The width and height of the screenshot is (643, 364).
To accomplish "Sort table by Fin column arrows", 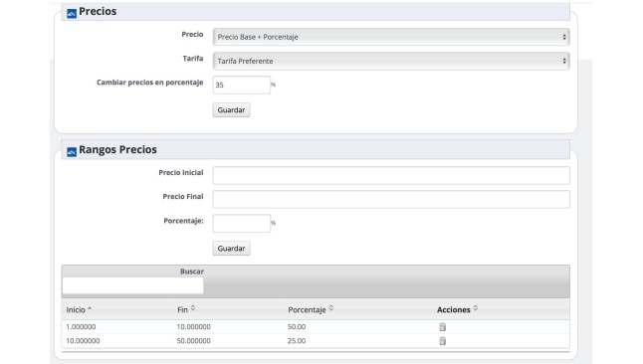I will coord(193,308).
